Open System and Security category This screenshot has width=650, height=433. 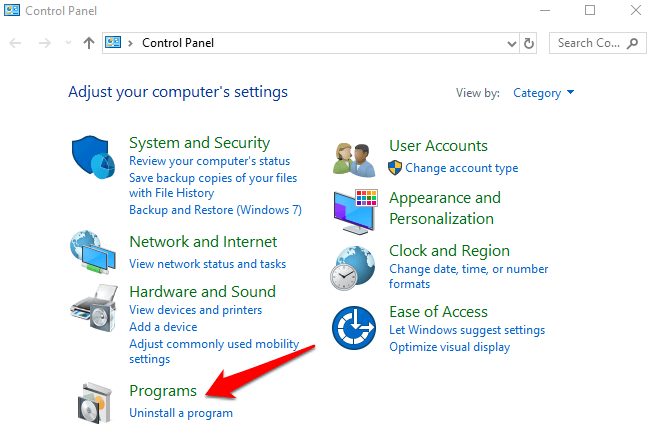[199, 143]
